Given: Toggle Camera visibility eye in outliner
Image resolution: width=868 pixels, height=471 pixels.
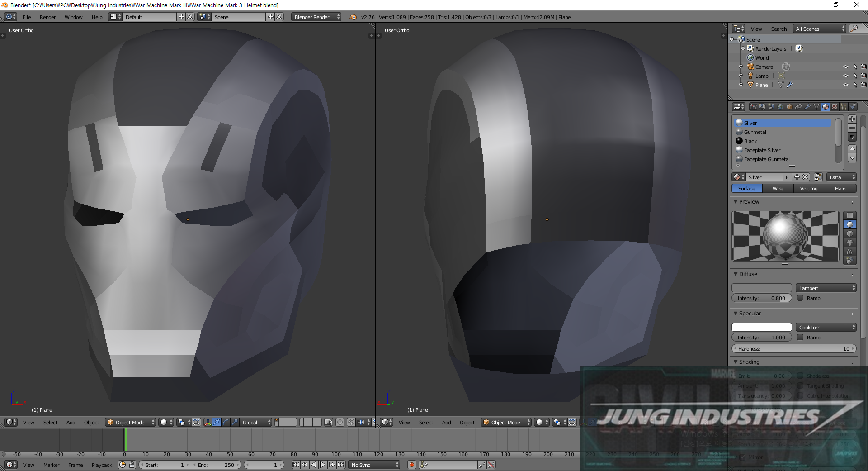Looking at the screenshot, I should click(x=846, y=67).
